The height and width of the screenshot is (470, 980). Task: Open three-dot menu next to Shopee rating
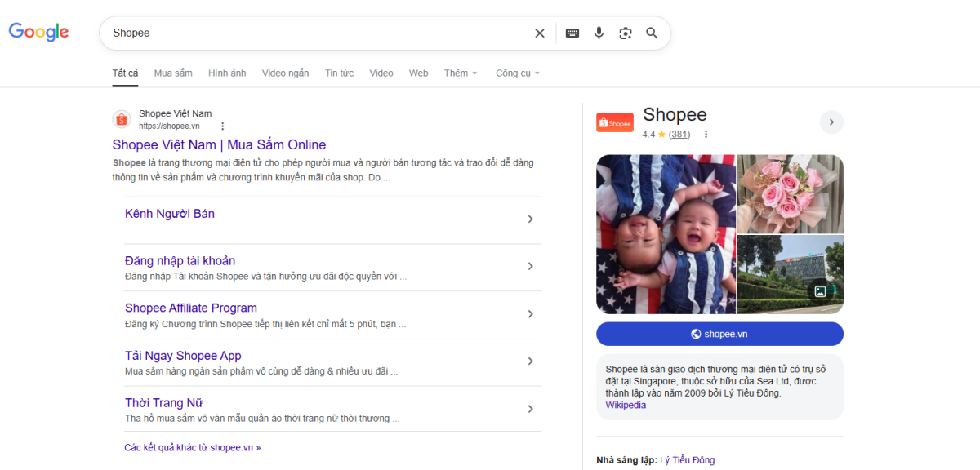tap(706, 135)
